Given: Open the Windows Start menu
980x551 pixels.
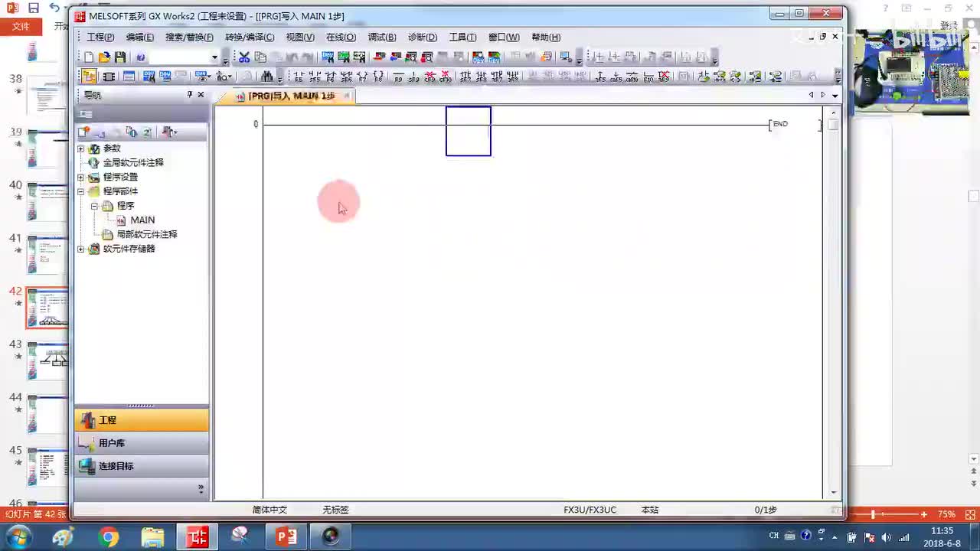Looking at the screenshot, I should coord(18,537).
